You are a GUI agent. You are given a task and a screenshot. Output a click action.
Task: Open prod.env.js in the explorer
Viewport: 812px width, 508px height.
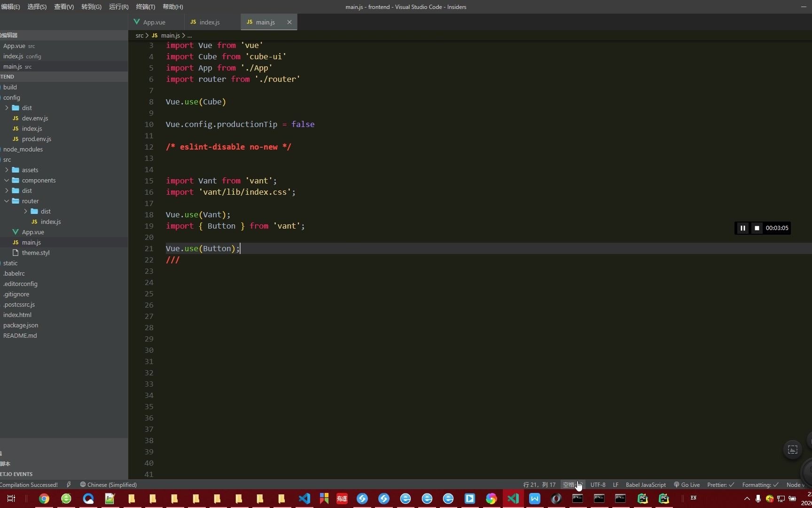36,139
